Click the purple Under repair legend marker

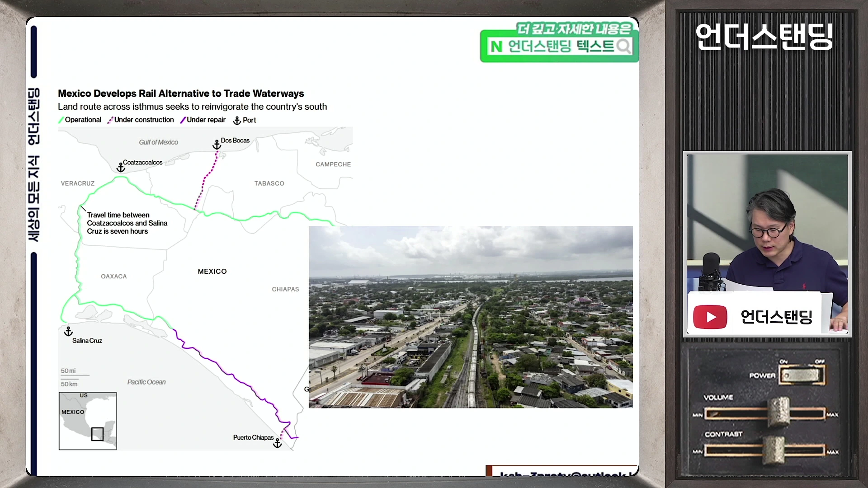[183, 120]
